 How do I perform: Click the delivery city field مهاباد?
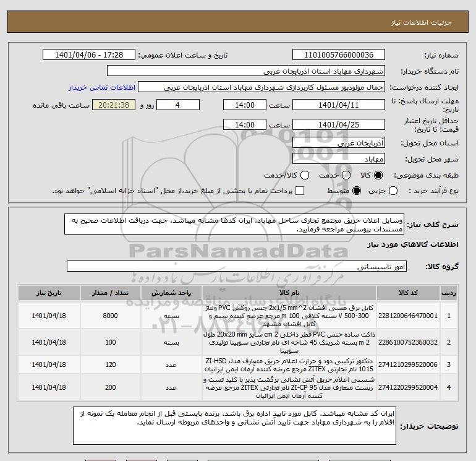pos(339,158)
